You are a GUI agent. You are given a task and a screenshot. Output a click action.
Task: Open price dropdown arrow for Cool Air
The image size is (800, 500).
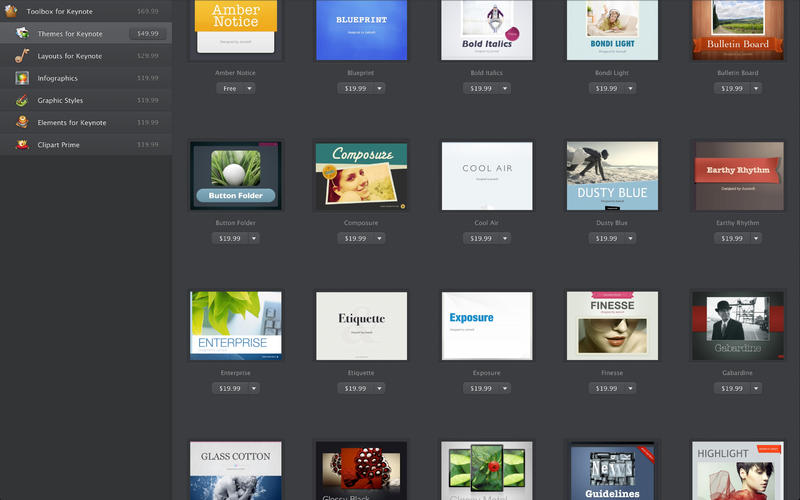tap(505, 238)
